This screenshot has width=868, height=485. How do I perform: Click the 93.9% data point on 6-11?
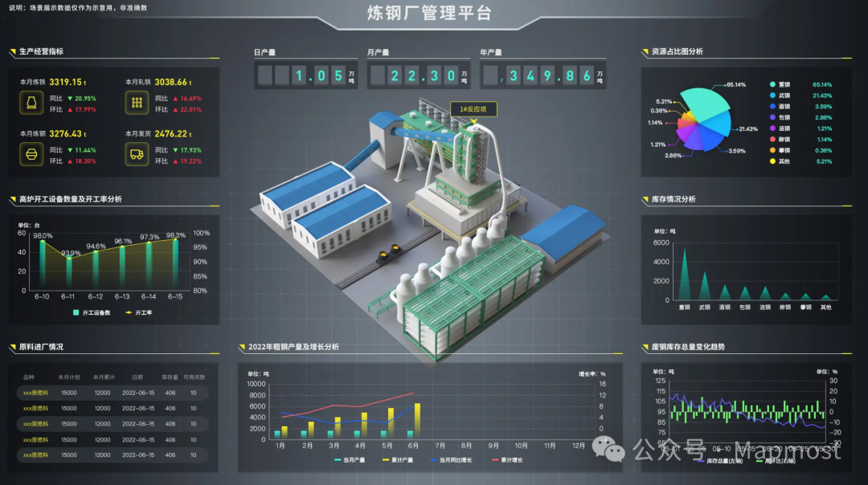point(69,257)
